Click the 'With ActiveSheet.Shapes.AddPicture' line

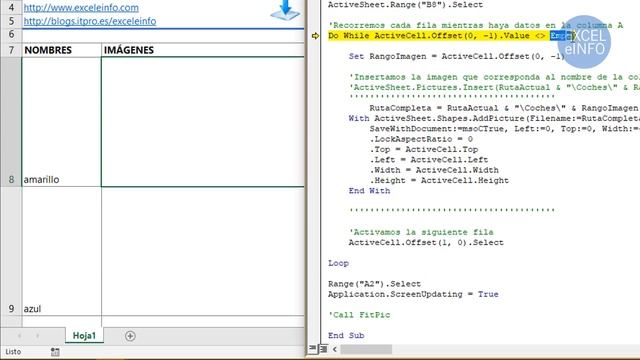[x=494, y=118]
